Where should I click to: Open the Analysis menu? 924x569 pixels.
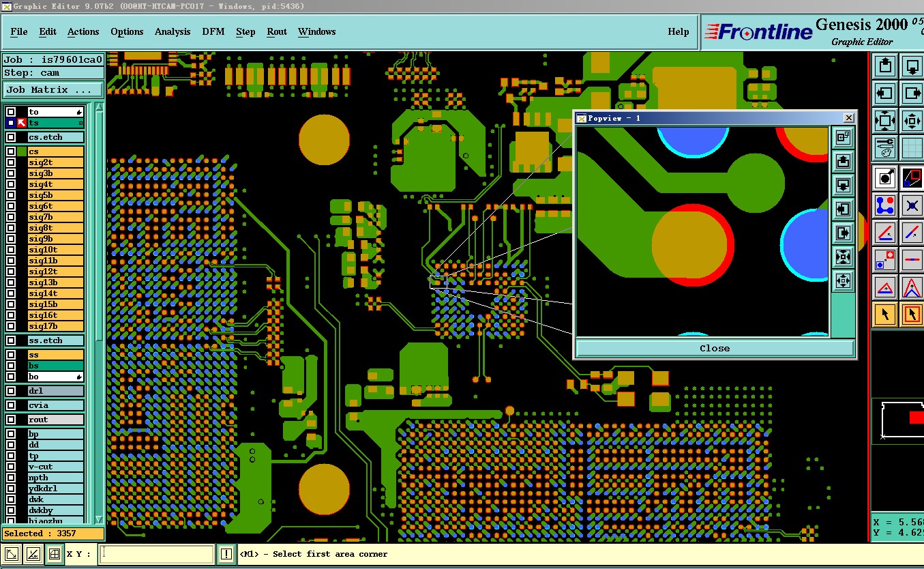[x=173, y=31]
